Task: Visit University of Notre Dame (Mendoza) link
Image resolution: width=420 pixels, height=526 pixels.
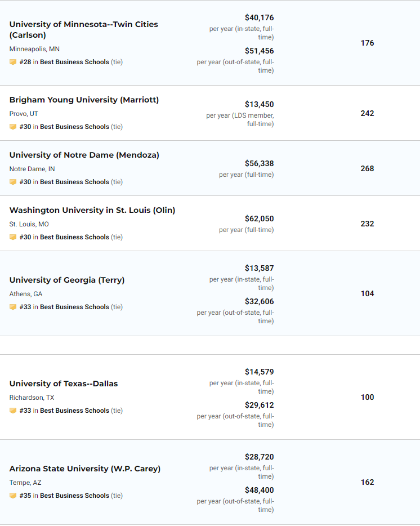Action: click(84, 155)
